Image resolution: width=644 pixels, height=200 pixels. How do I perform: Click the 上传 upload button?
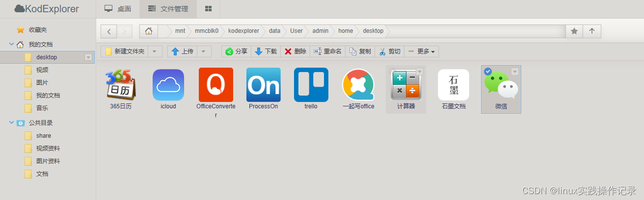pyautogui.click(x=182, y=51)
